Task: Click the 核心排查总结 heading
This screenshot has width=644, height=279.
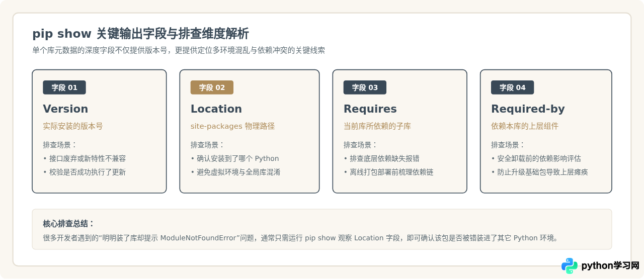Action: [x=68, y=224]
